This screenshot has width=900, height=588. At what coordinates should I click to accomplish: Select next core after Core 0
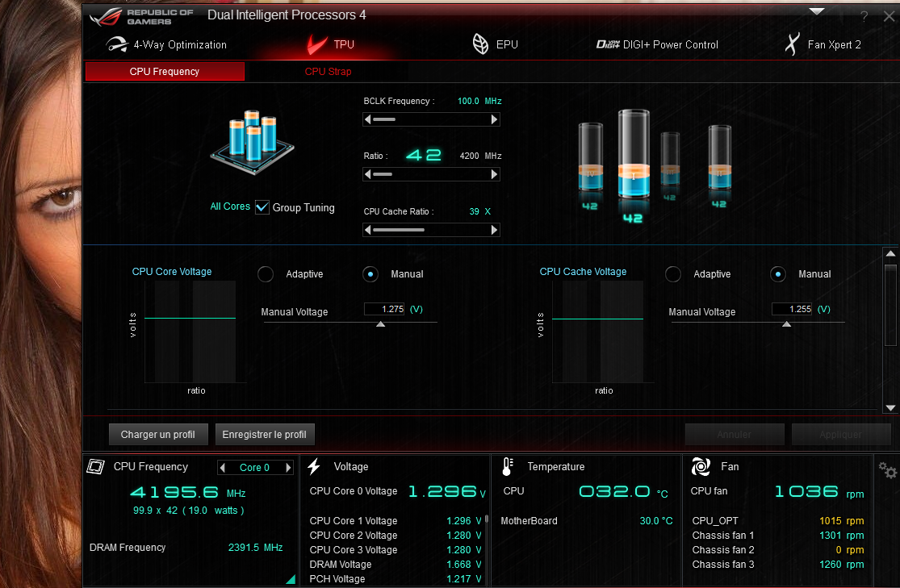pyautogui.click(x=289, y=468)
